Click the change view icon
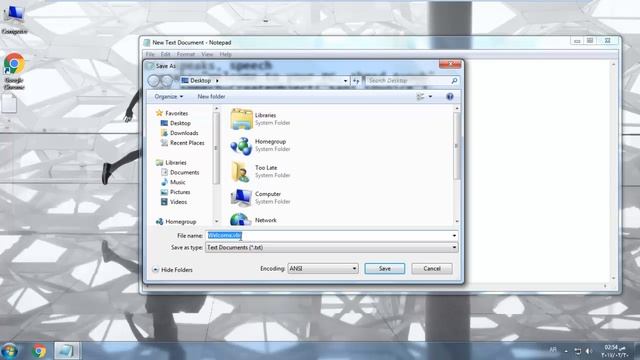 tap(420, 97)
